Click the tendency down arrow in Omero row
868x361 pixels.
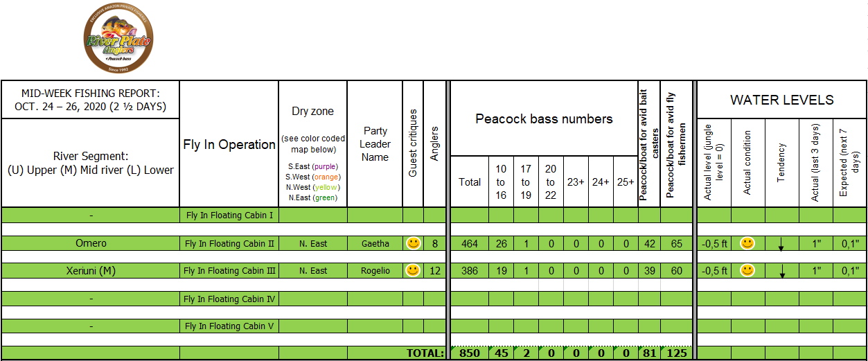pyautogui.click(x=781, y=245)
